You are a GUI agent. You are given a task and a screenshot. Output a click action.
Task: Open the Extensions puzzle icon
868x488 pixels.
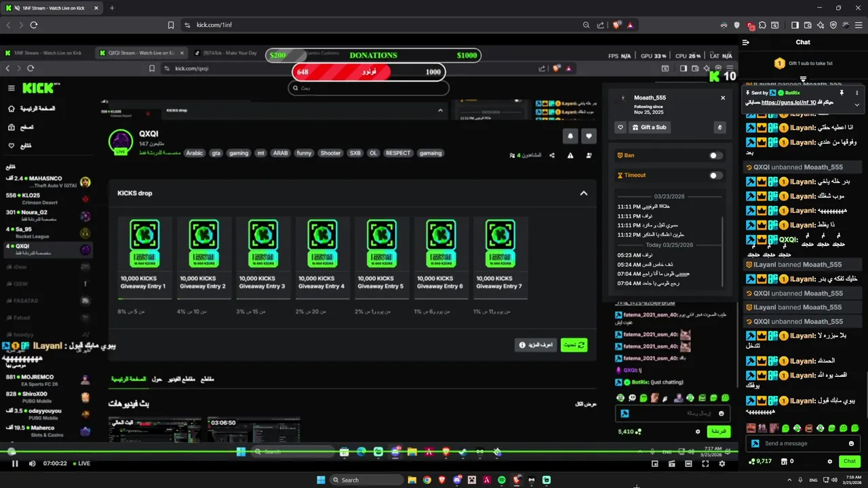[763, 24]
